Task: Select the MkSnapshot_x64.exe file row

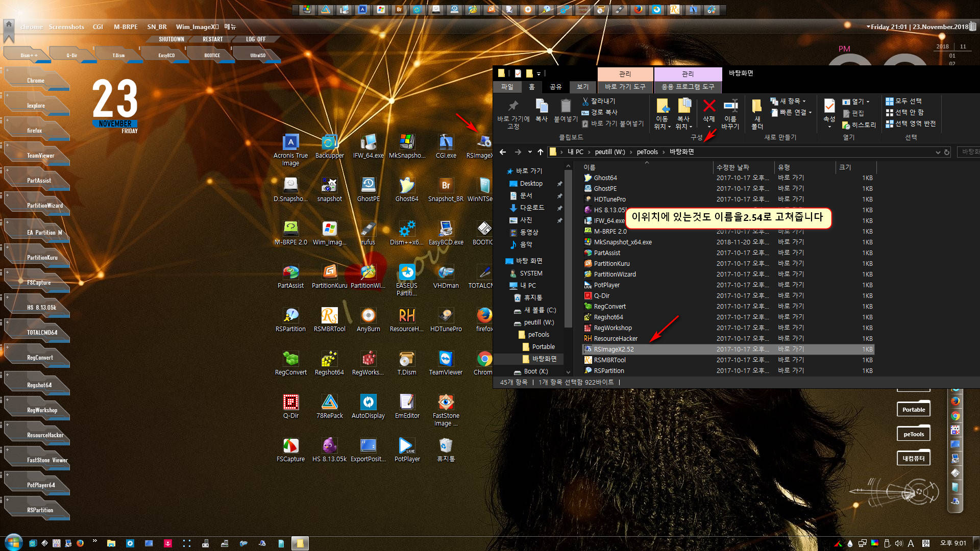Action: point(728,242)
